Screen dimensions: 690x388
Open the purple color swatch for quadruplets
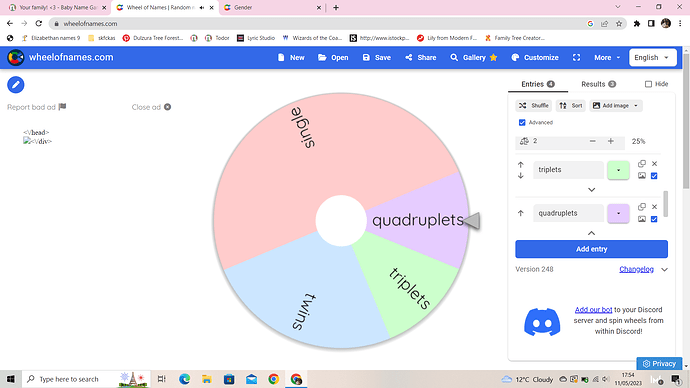618,213
